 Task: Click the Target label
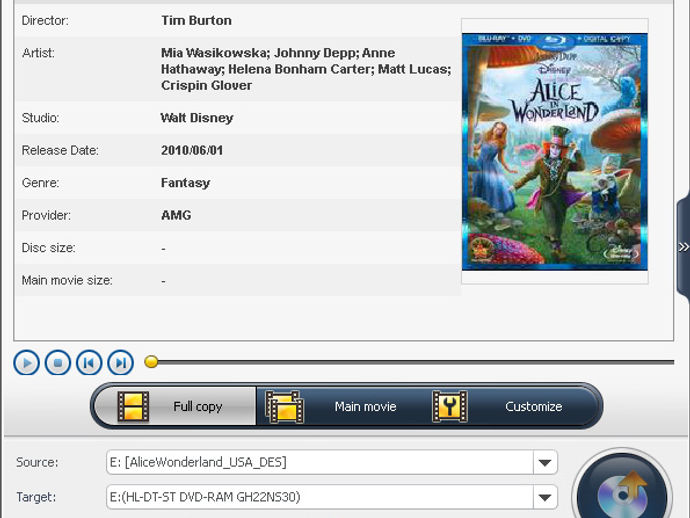pyautogui.click(x=36, y=497)
